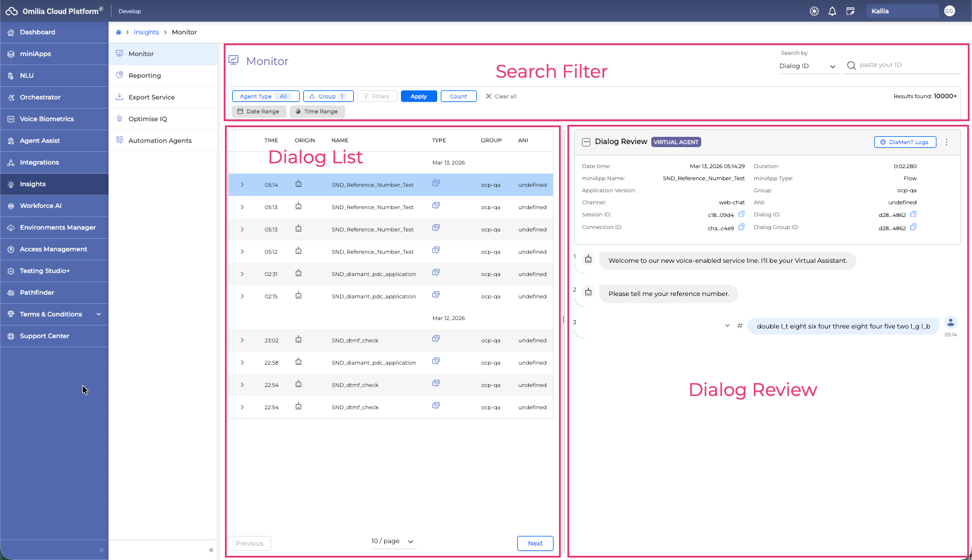972x560 pixels.
Task: Open DiaManT Logs
Action: click(904, 142)
